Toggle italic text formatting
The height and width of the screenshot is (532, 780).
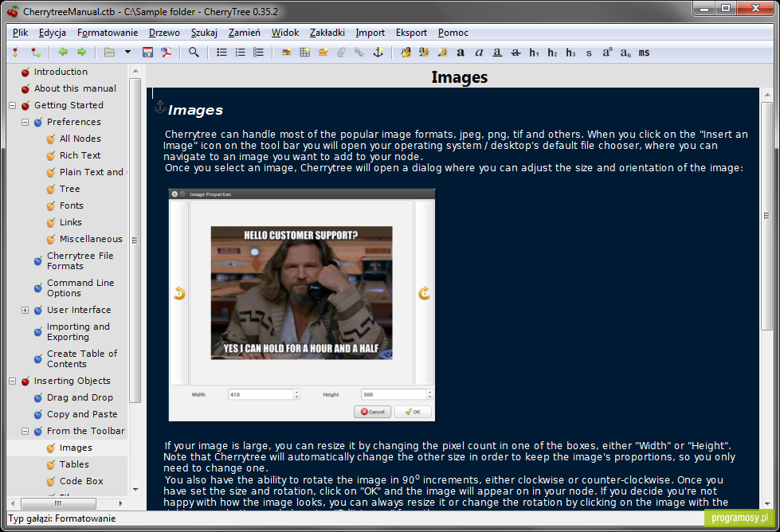[479, 53]
